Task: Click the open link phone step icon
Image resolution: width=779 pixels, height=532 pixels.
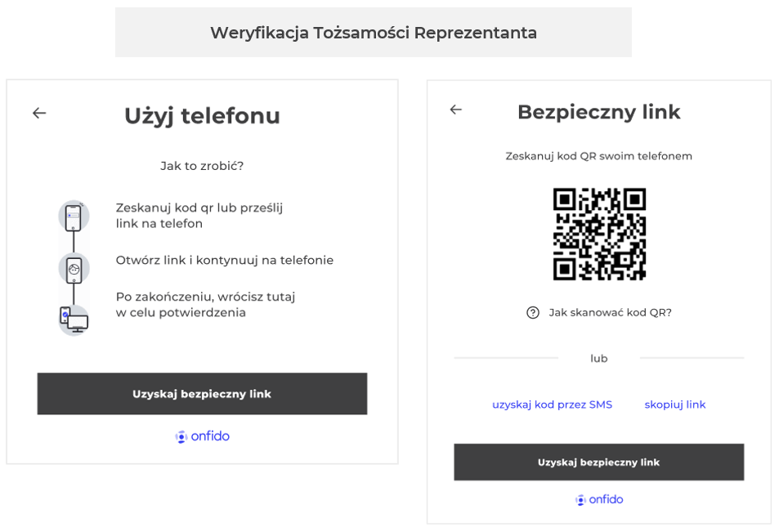Action: [74, 268]
